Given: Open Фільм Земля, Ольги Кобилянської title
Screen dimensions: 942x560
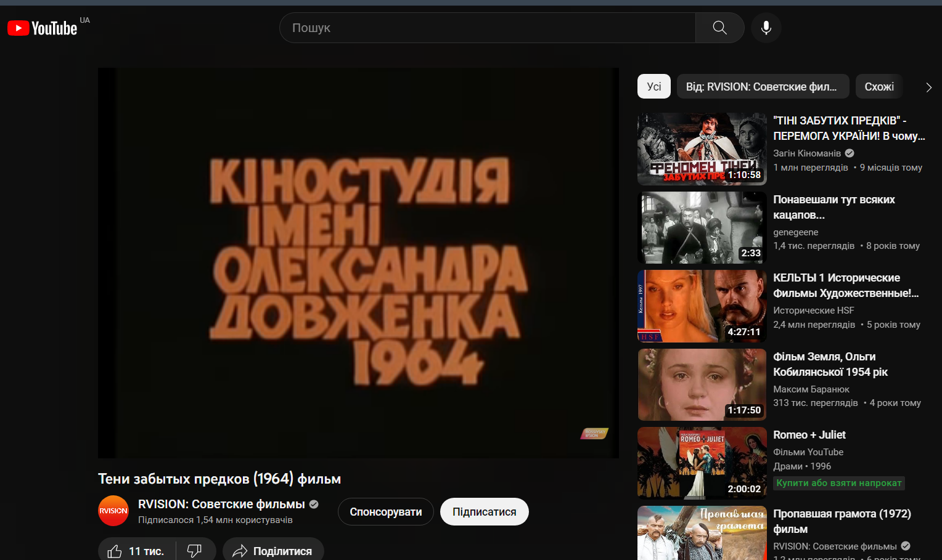Looking at the screenshot, I should click(830, 364).
